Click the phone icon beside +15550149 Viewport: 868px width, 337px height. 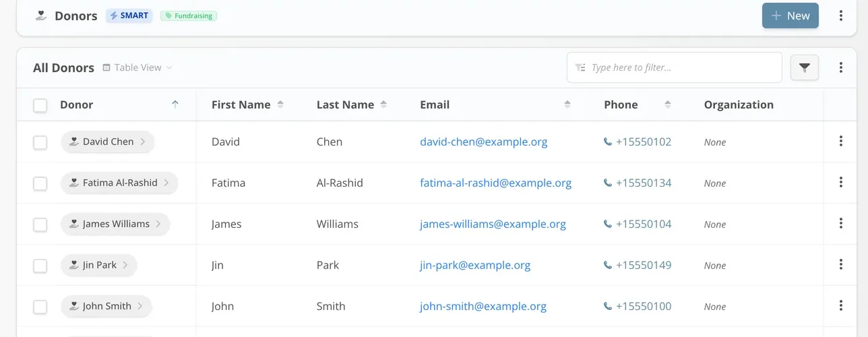point(608,266)
